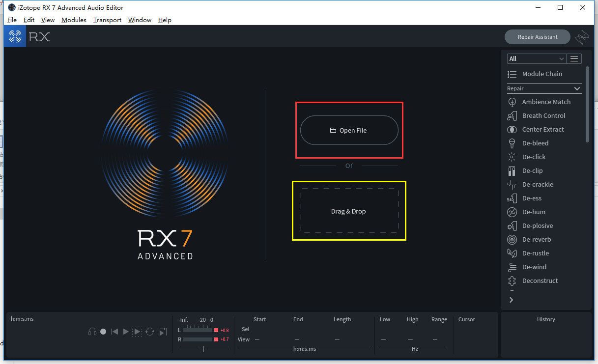Open the Window menu
Image resolution: width=598 pixels, height=364 pixels.
[140, 20]
